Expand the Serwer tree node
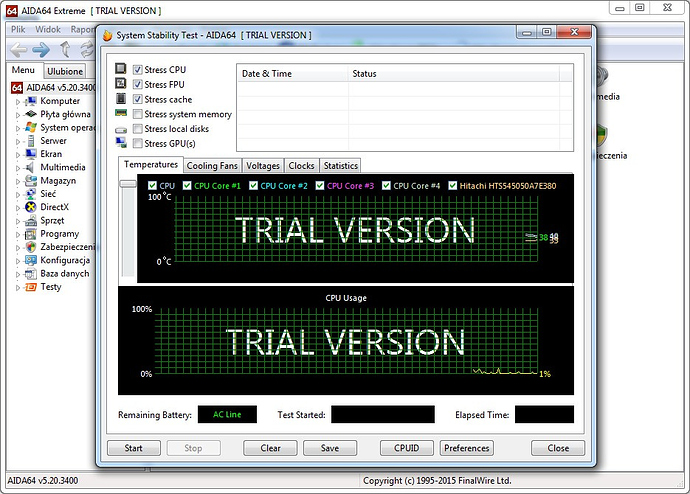Viewport: 690px width, 494px height. point(18,141)
